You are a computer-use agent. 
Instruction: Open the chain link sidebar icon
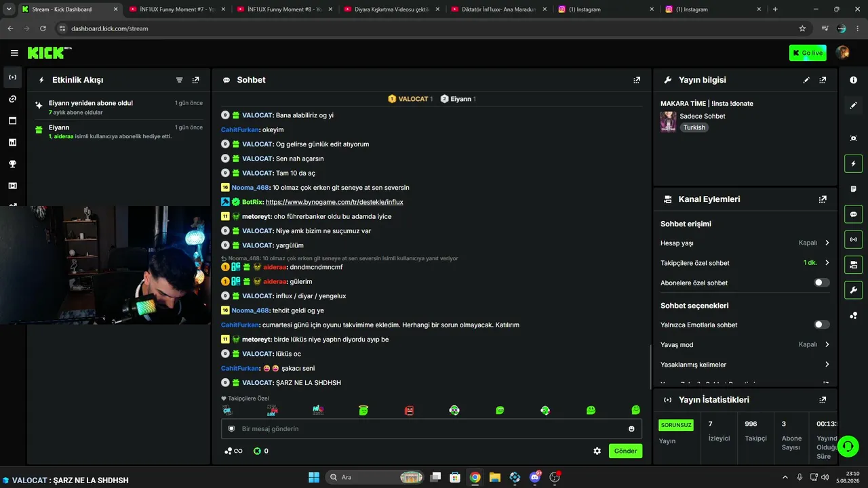pyautogui.click(x=12, y=99)
